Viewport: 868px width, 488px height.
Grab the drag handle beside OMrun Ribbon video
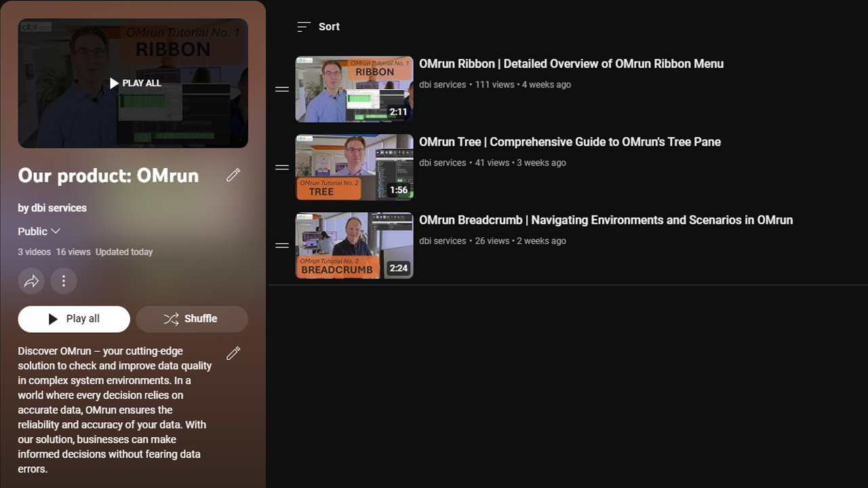(x=282, y=89)
